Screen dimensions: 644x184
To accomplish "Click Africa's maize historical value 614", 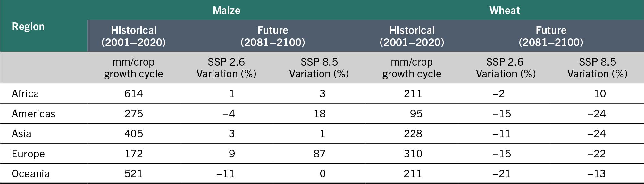I will coord(134,94).
